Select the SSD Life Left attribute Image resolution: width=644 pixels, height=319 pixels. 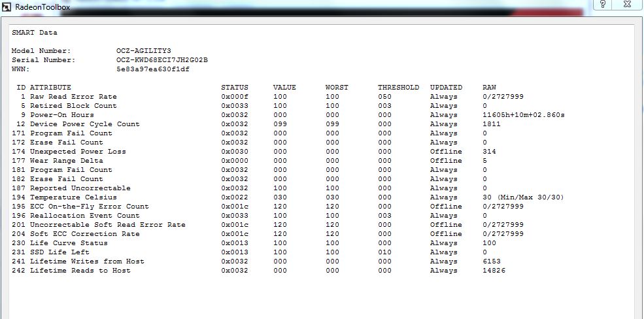(x=59, y=252)
